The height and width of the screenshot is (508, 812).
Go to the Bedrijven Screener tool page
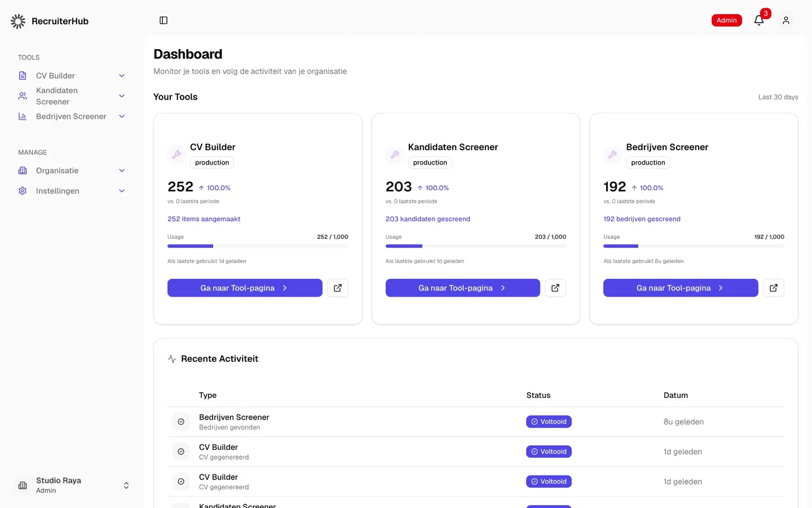[681, 288]
